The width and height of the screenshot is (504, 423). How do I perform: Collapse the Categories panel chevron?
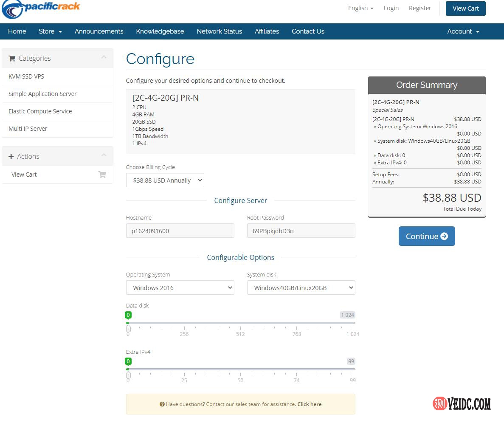[104, 58]
